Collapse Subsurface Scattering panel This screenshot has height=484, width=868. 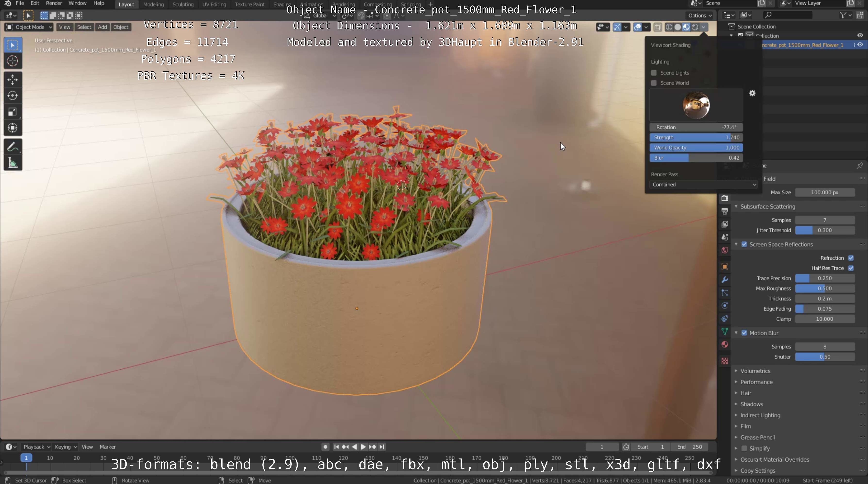click(x=736, y=206)
